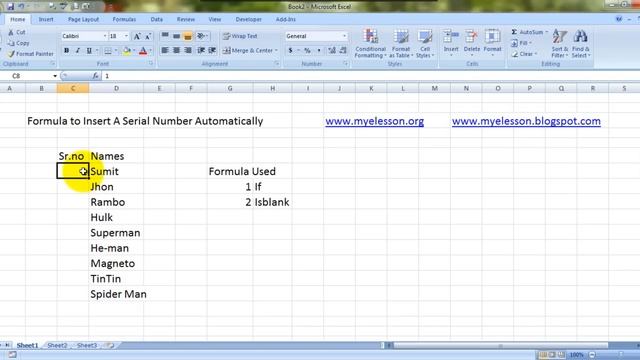Toggle Bold formatting
This screenshot has width=640, height=360.
pos(67,51)
